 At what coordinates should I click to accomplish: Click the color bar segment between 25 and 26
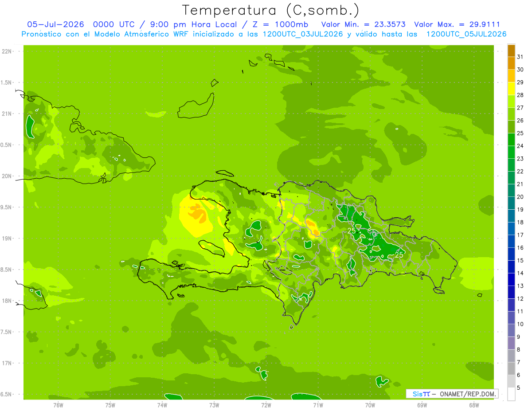(x=511, y=127)
